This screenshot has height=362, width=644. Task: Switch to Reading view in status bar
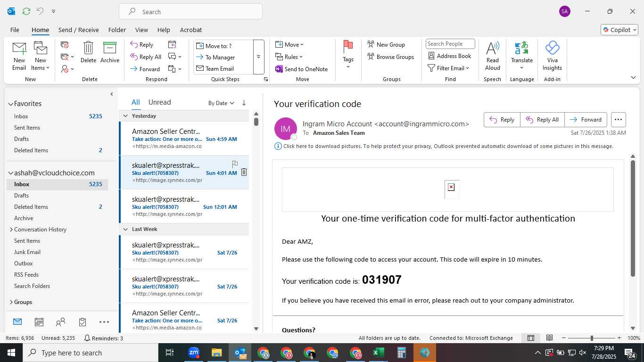tap(549, 338)
